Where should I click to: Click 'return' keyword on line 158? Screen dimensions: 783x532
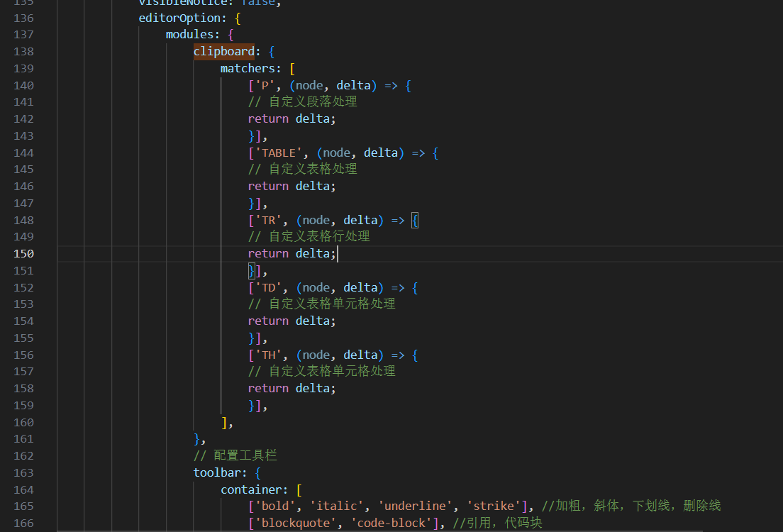click(x=268, y=389)
